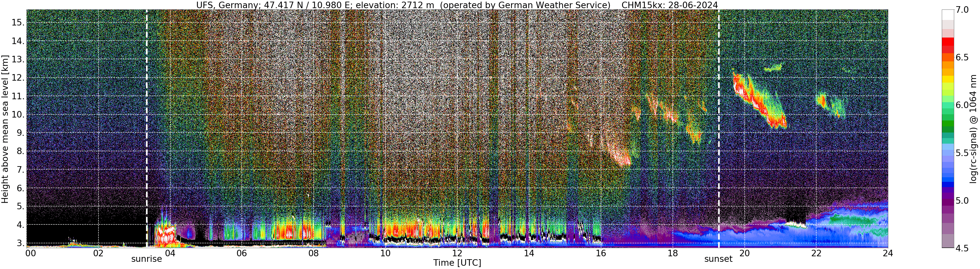Click the plot title mentioning UFS, Germany
The image size is (980, 269).
click(x=457, y=5)
